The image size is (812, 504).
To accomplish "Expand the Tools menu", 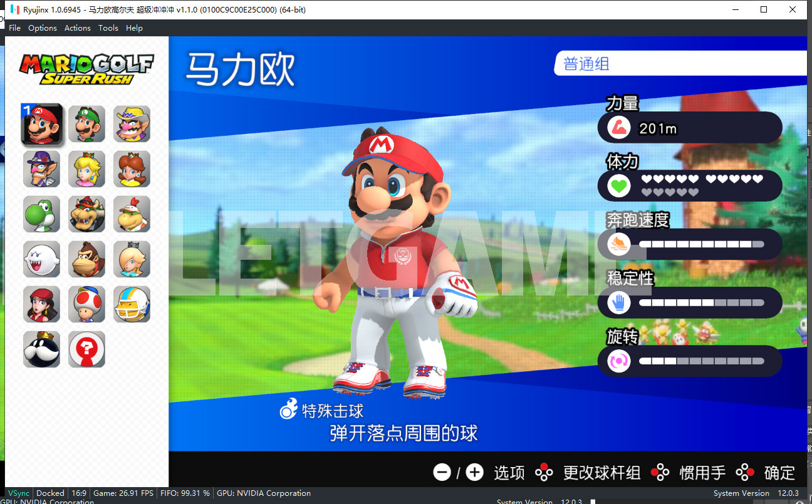I will coord(108,28).
